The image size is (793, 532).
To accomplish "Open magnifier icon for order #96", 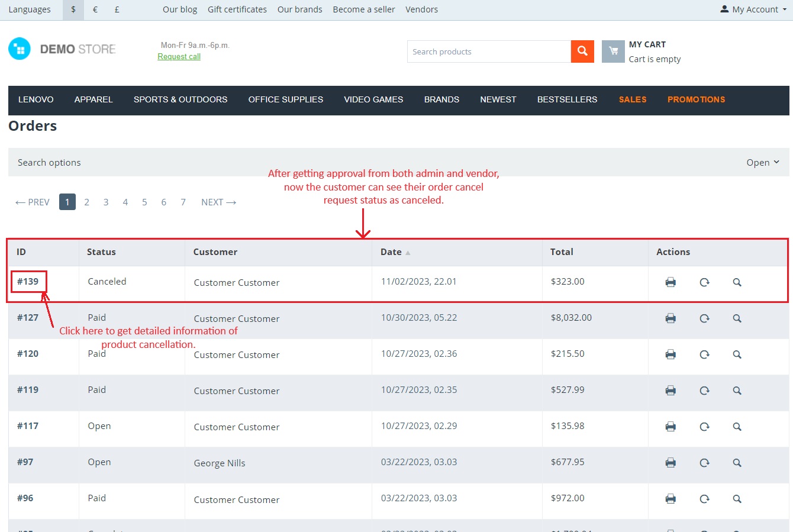I will click(737, 499).
